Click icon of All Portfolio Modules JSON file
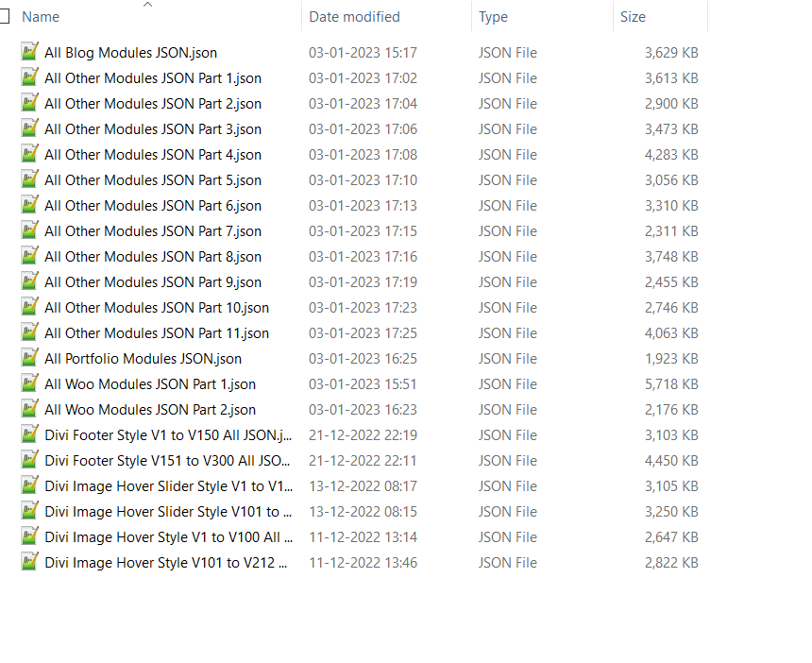Image resolution: width=812 pixels, height=663 pixels. point(30,359)
